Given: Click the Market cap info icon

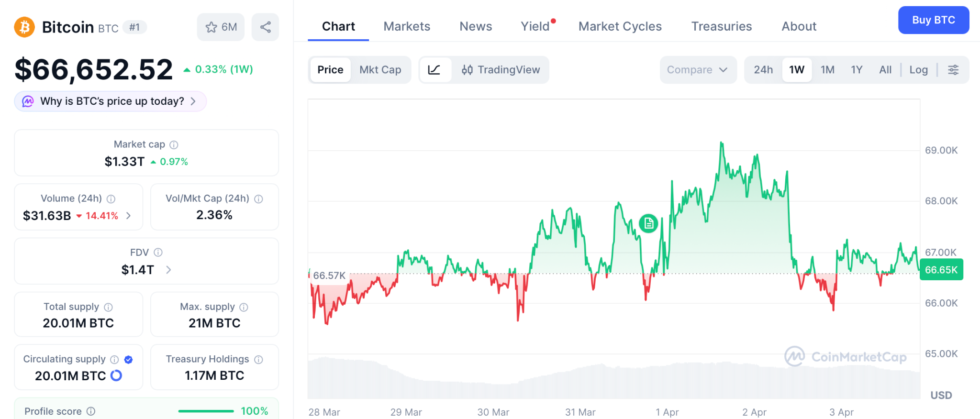Looking at the screenshot, I should pyautogui.click(x=174, y=144).
